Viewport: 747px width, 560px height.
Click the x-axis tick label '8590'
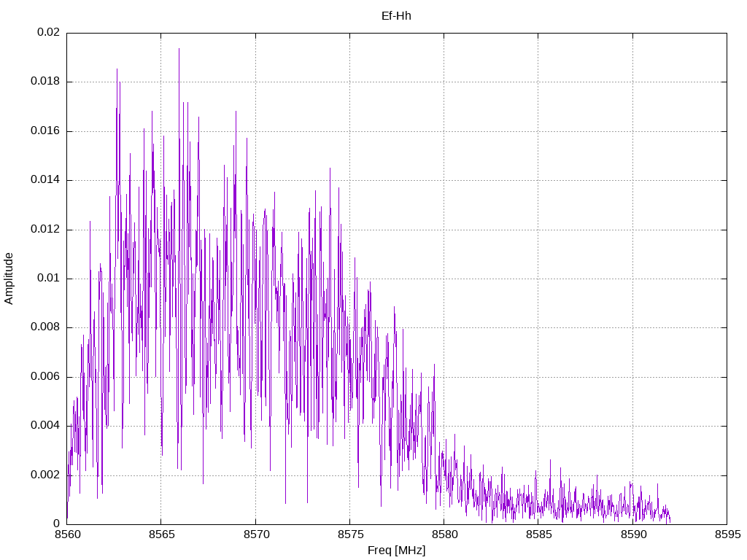point(633,534)
